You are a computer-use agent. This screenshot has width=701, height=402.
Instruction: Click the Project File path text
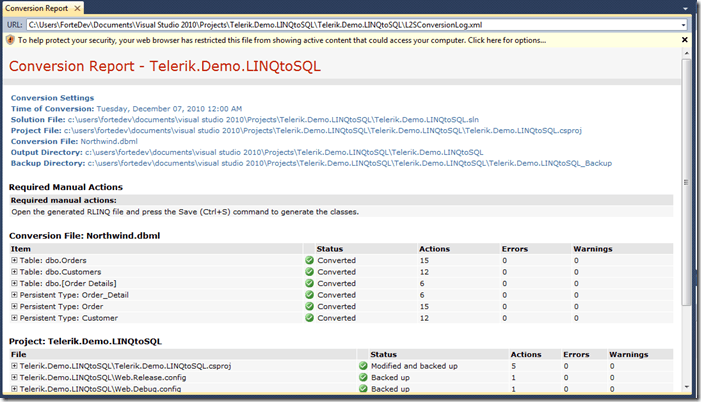(x=323, y=131)
